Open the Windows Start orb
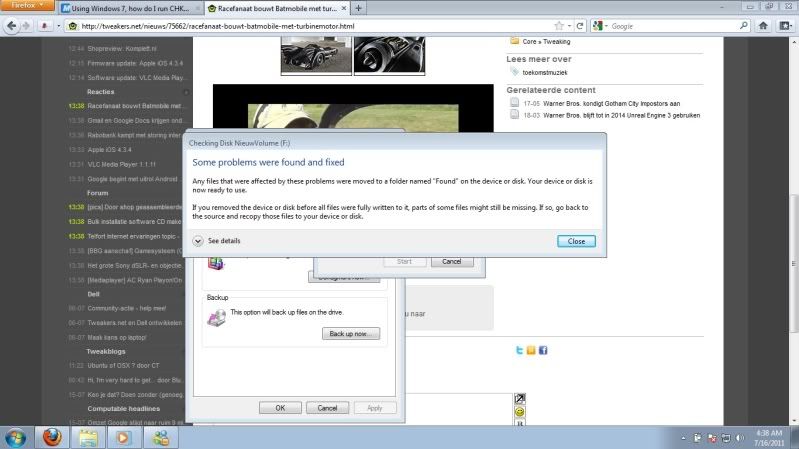Screen dimensions: 799x449 click(18, 437)
